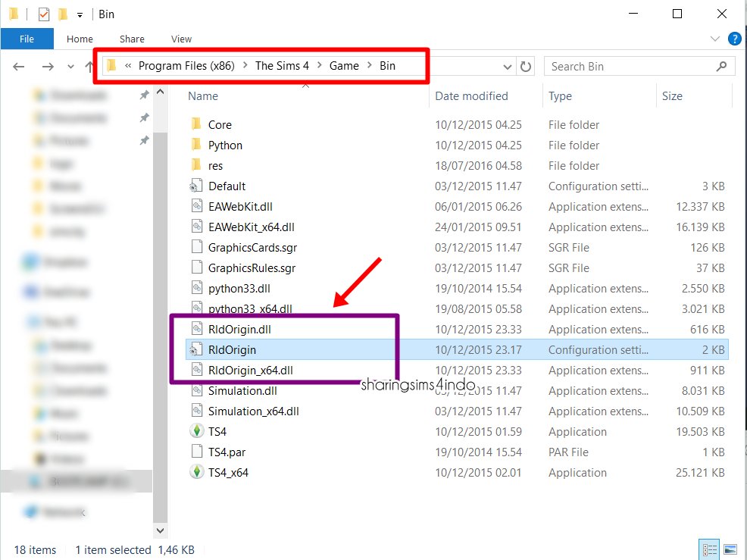Viewport: 747px width, 560px height.
Task: Sort by the Name column header
Action: (x=203, y=96)
